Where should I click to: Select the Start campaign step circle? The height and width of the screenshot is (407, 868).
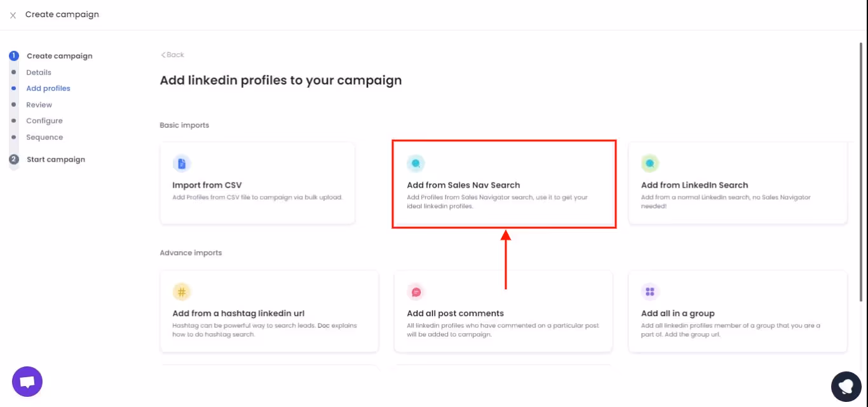pos(13,159)
